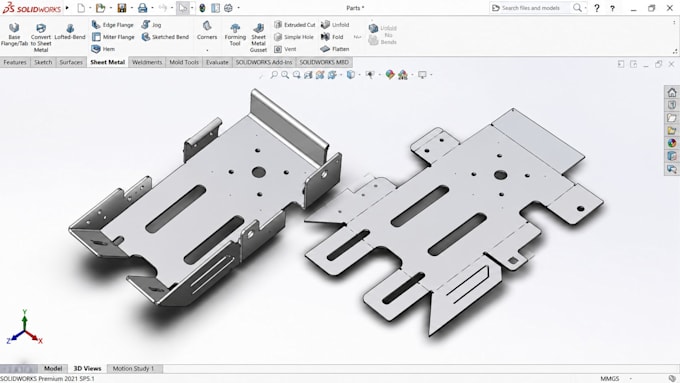Open Custom Properties icon in task pane
Screen dimensions: 680x383
click(x=672, y=155)
